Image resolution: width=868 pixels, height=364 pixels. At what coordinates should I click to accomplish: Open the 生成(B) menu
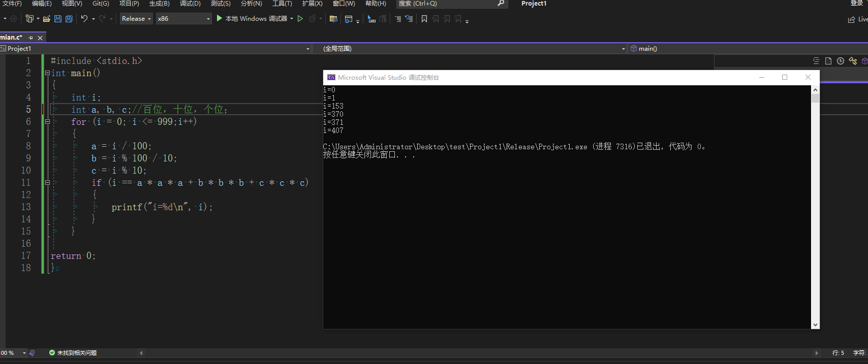click(x=160, y=4)
